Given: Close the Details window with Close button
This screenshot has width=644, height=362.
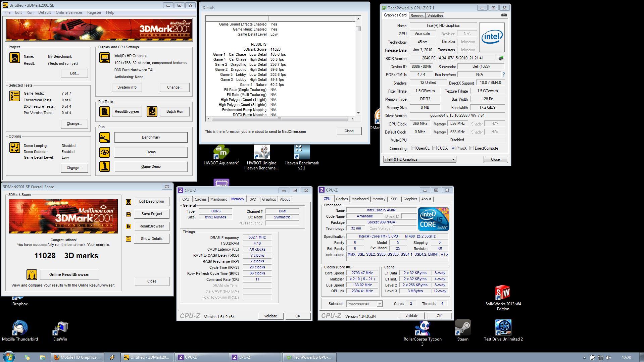Looking at the screenshot, I should pos(349,131).
